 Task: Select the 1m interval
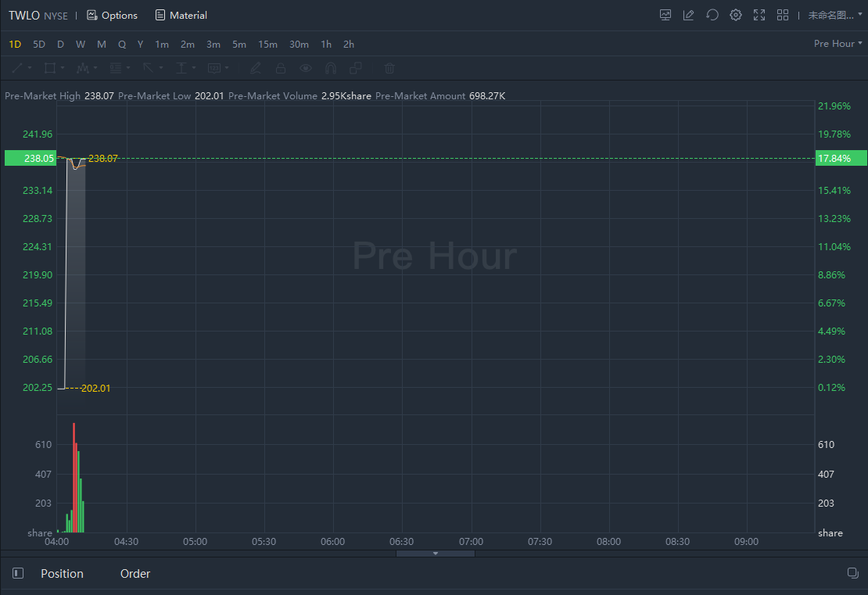click(x=162, y=45)
